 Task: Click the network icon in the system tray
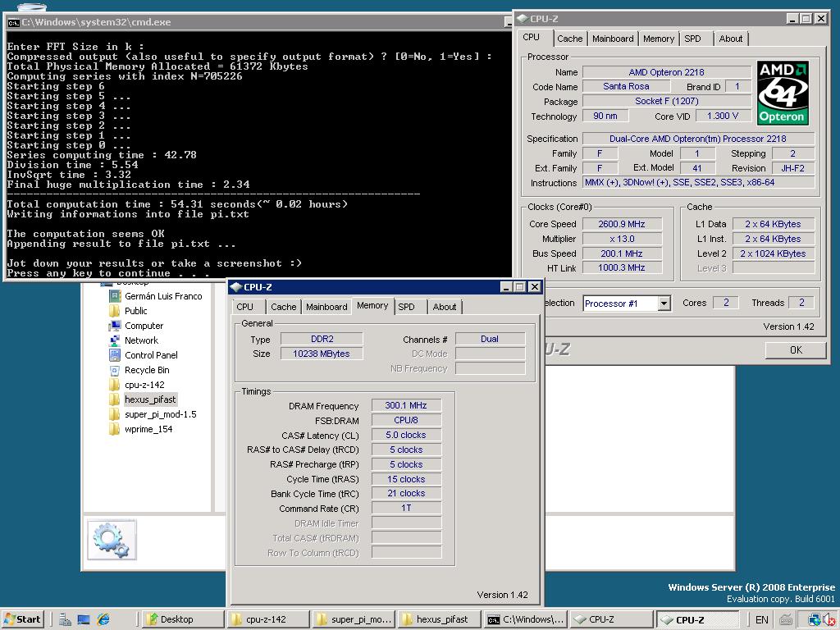(x=815, y=620)
